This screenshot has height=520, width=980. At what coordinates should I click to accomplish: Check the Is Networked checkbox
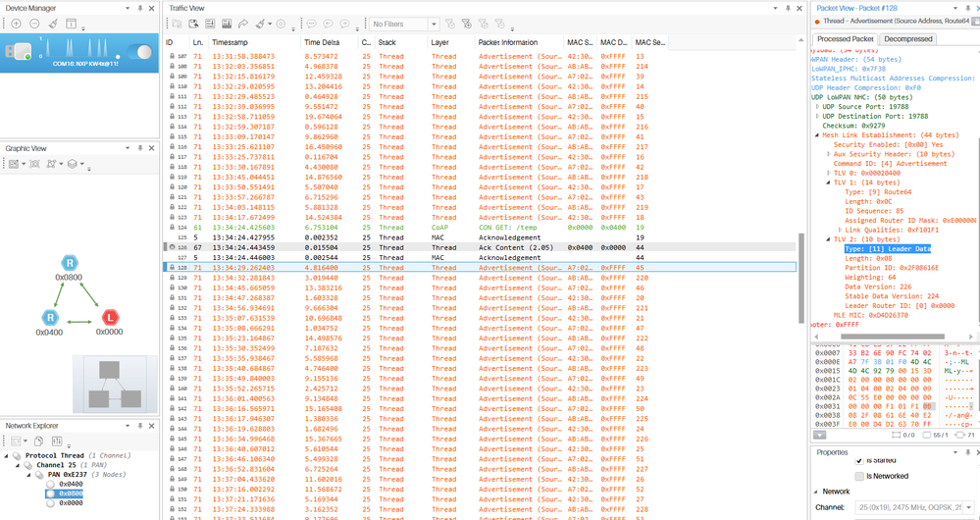point(859,476)
